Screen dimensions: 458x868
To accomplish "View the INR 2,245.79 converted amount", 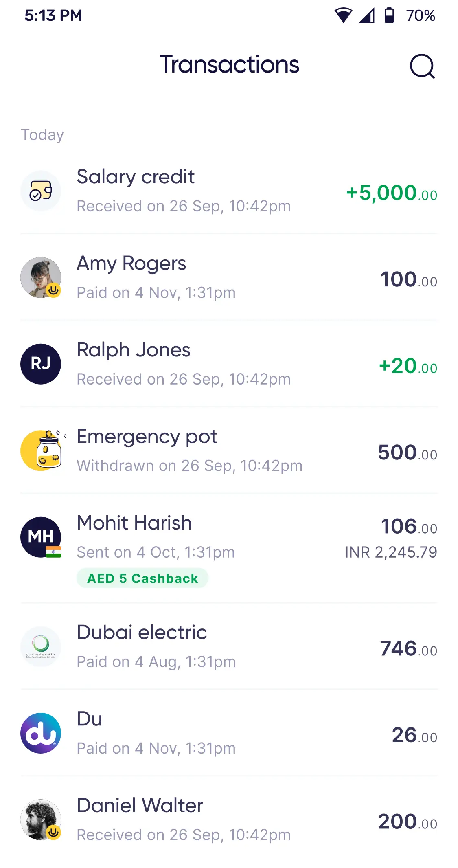I will point(391,552).
